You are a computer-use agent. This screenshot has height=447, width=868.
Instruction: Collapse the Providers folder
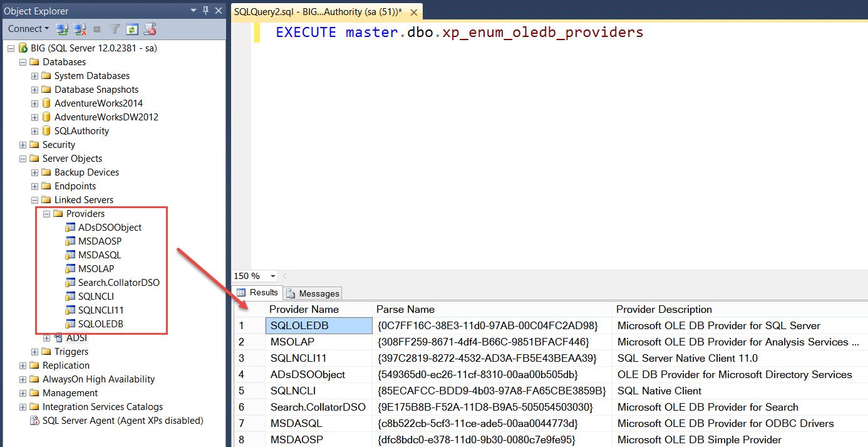coord(47,214)
